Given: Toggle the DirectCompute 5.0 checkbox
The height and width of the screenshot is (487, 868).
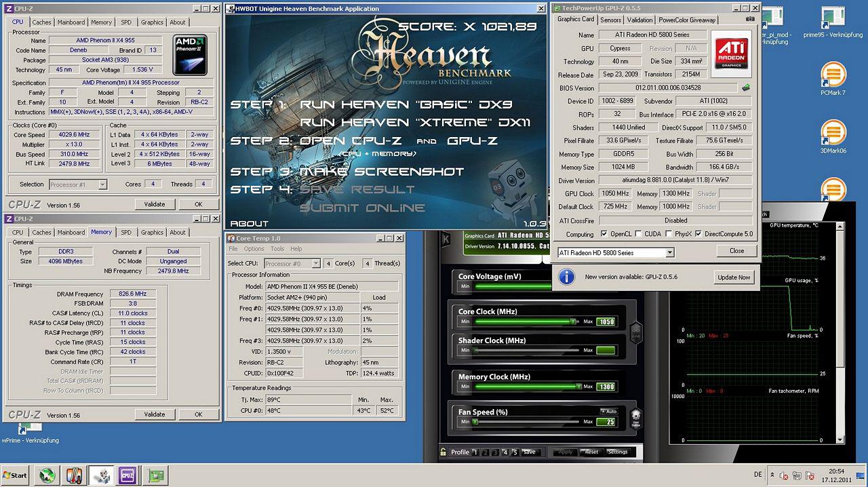Looking at the screenshot, I should pyautogui.click(x=698, y=234).
